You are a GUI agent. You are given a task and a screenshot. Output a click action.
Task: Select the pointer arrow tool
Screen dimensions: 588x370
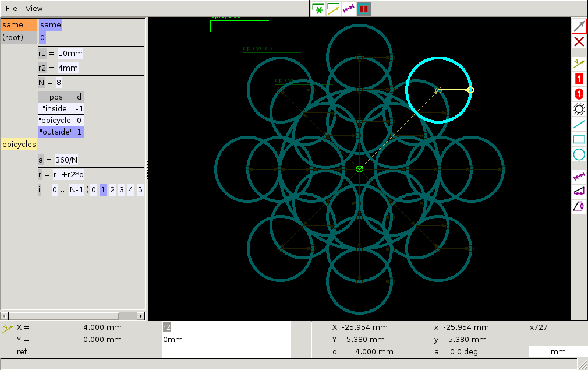579,26
